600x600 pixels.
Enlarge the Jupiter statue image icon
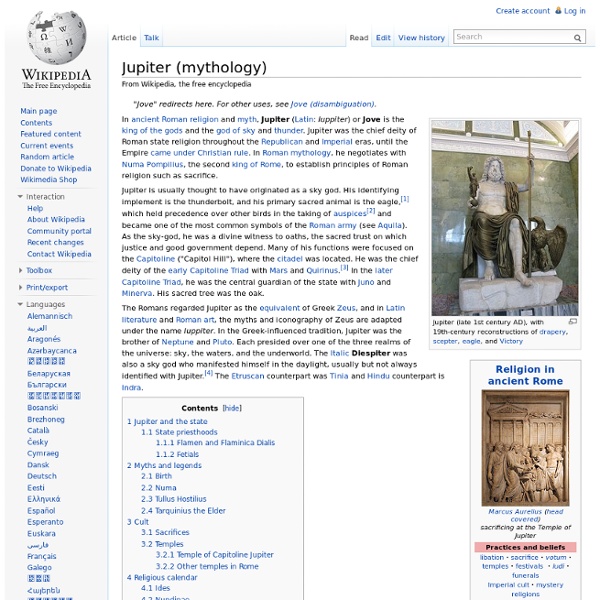coord(573,321)
